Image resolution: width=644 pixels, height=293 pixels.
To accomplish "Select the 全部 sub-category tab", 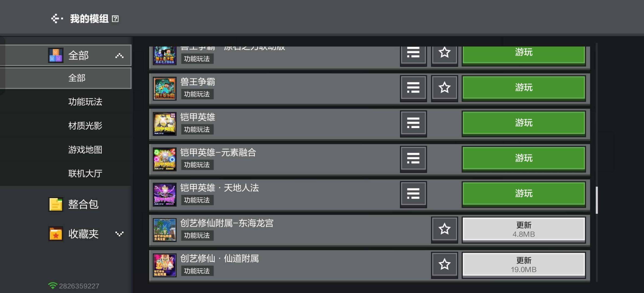I will pos(66,78).
